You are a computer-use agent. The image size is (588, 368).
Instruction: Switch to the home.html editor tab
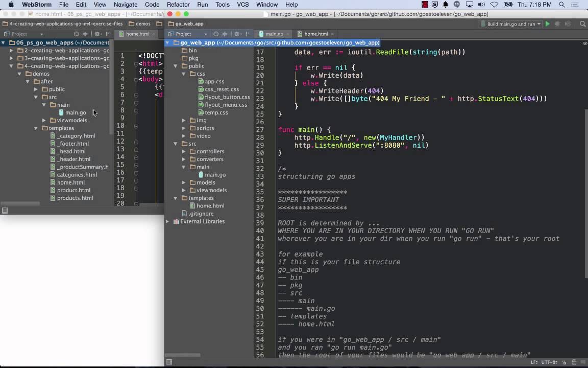click(315, 34)
